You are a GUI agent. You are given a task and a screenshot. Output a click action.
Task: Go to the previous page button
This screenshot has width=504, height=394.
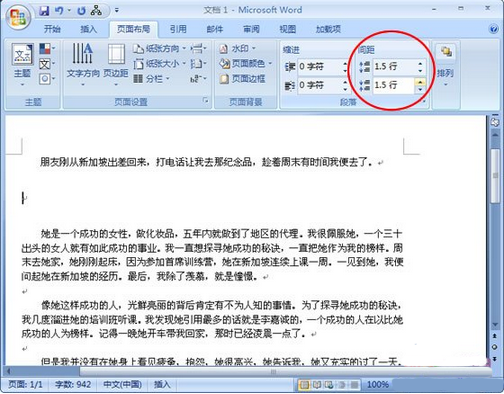pos(495,336)
